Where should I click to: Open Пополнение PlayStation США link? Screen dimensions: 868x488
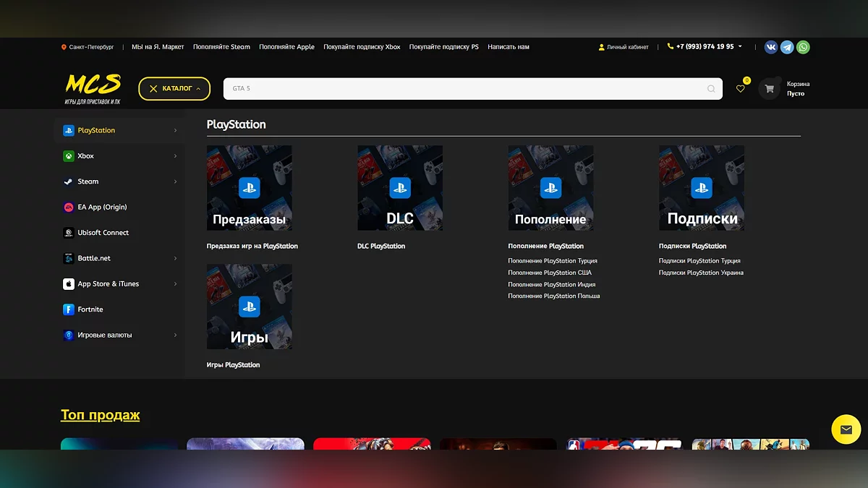(550, 273)
